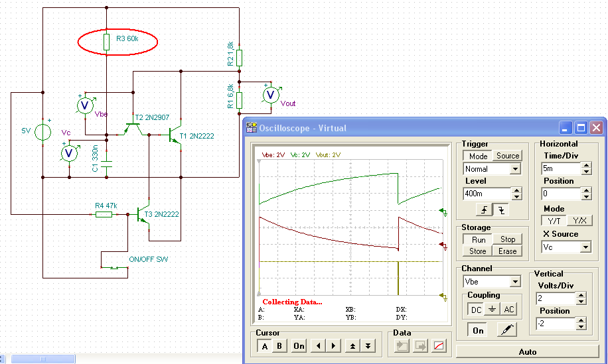Move cursor left with arrow icon
Screen dimensions: 608x364
tap(319, 346)
